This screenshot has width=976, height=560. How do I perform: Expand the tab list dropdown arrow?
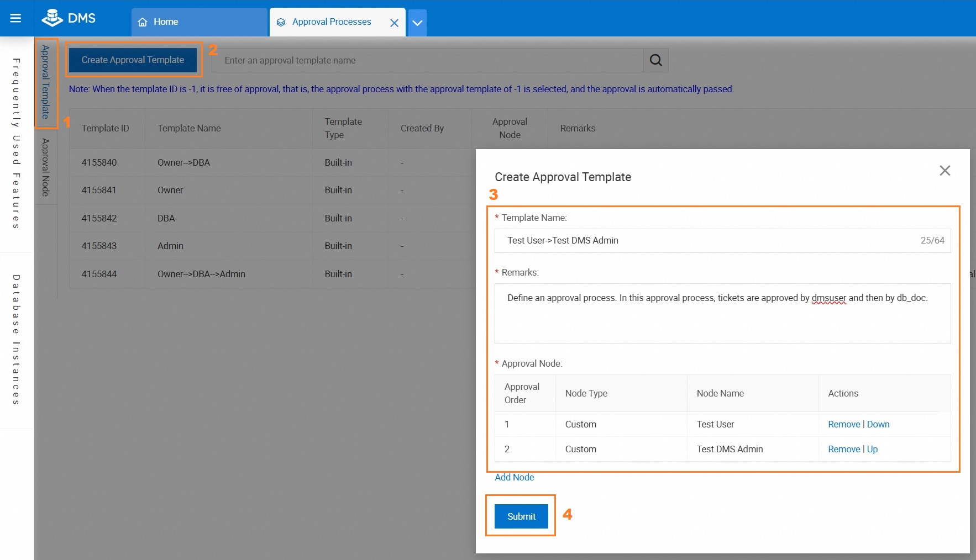click(417, 23)
